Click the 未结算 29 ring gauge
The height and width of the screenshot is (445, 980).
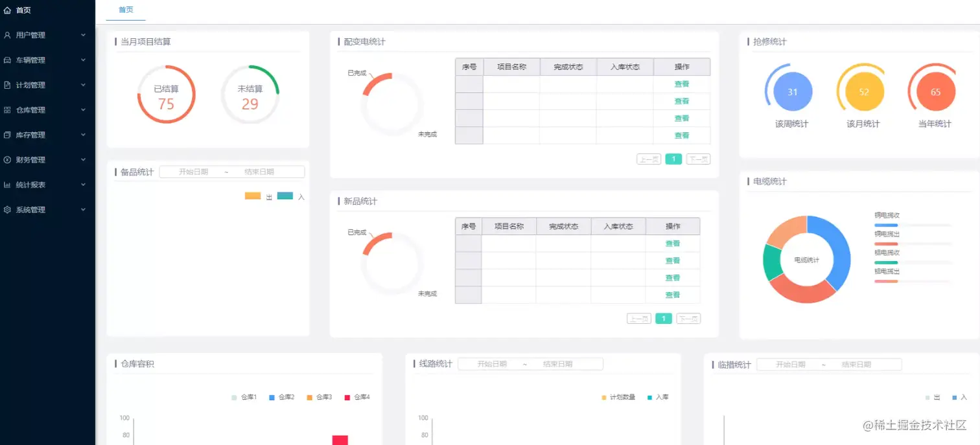pyautogui.click(x=250, y=95)
